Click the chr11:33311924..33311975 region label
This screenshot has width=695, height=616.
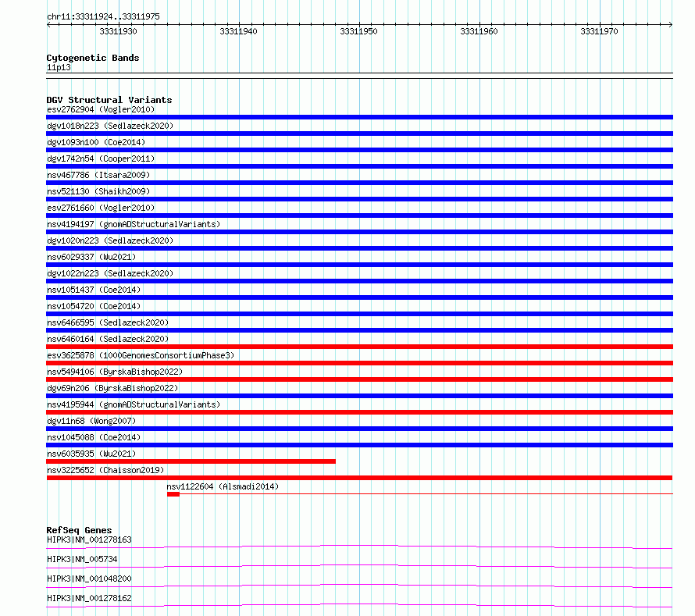coord(103,16)
